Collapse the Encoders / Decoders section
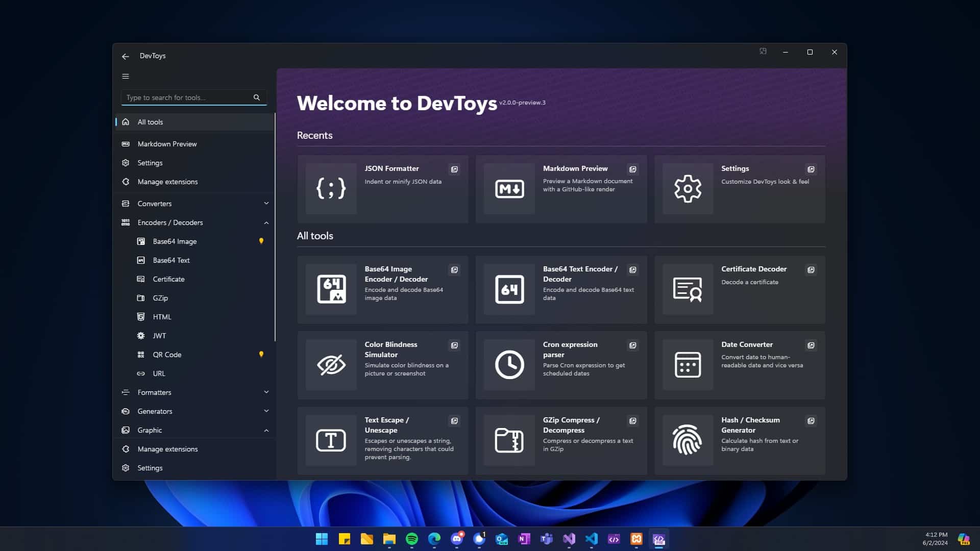 pyautogui.click(x=266, y=222)
